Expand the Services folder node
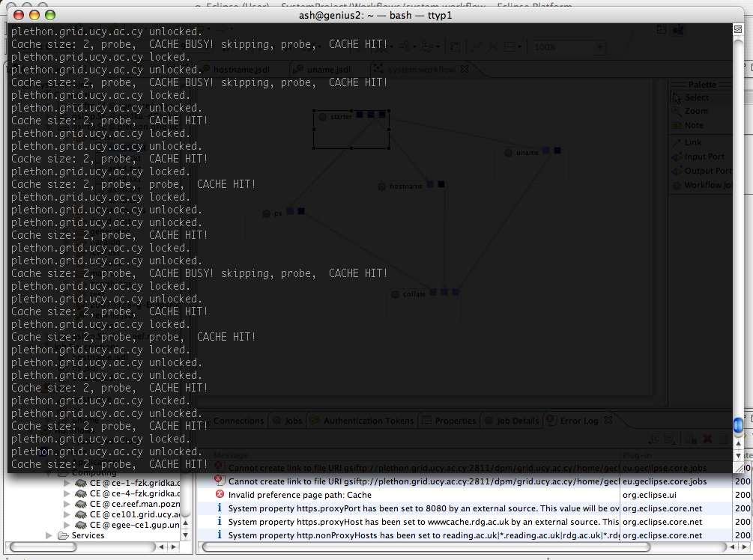 click(49, 535)
